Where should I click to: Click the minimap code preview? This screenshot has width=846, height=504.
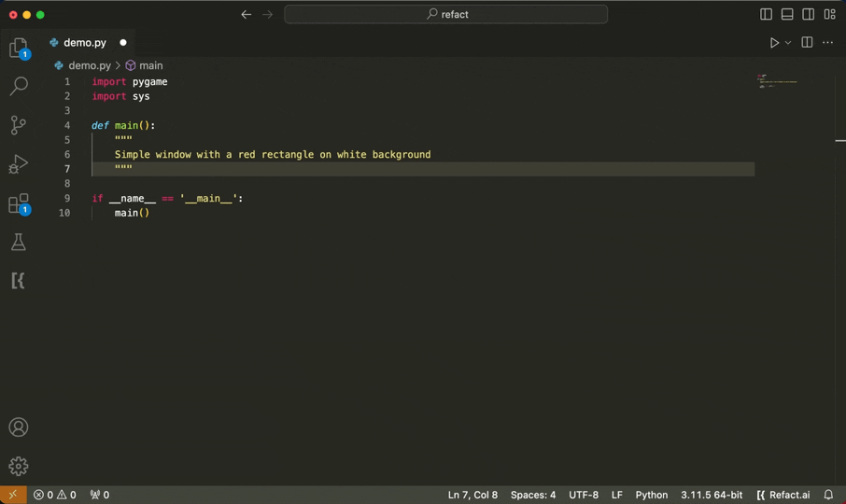tap(777, 81)
